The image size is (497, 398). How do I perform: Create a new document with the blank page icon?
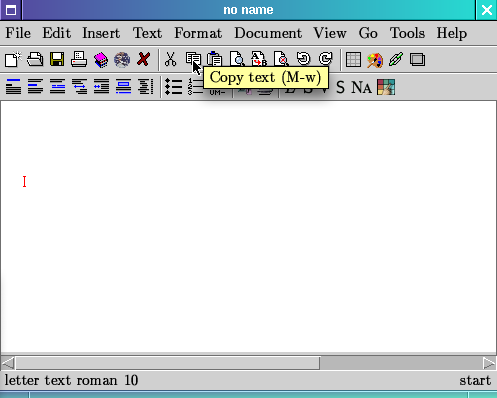(13, 60)
